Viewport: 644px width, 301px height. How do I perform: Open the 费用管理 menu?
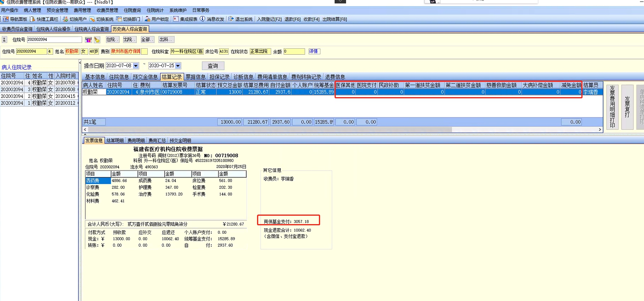(x=83, y=10)
